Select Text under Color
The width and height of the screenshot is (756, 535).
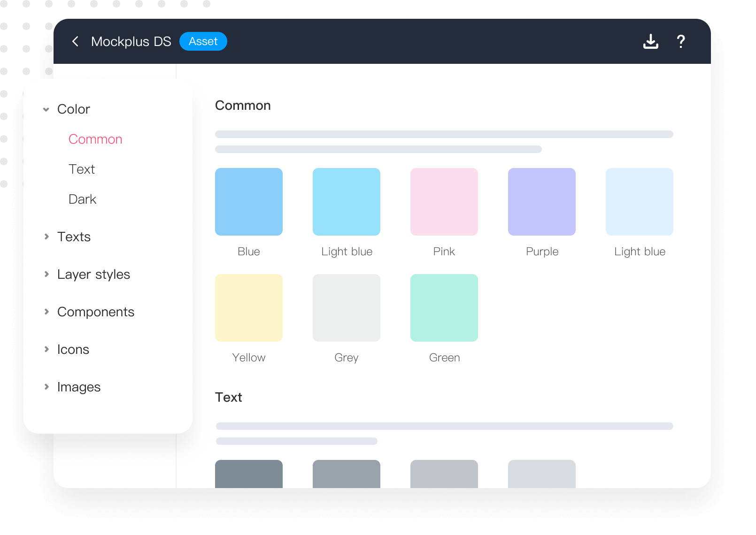tap(82, 169)
